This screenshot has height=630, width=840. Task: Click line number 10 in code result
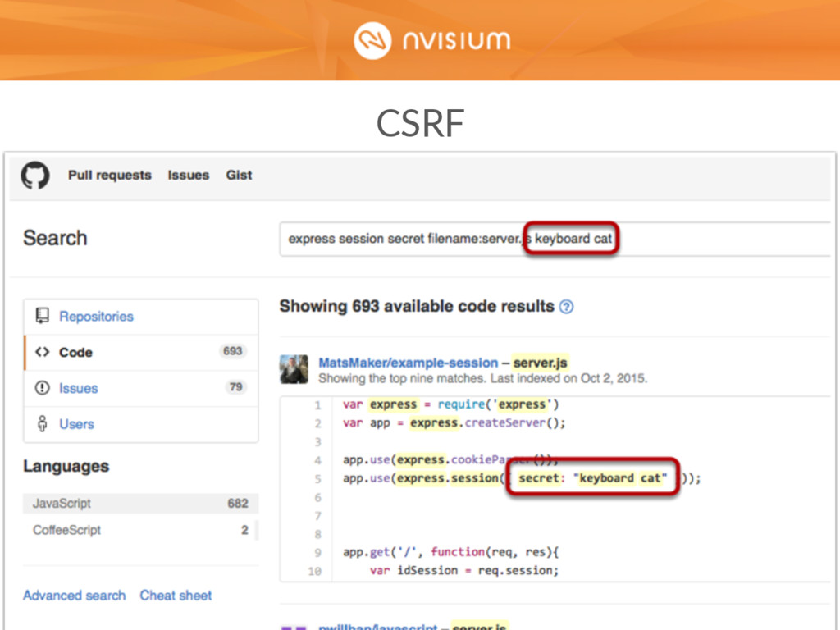click(314, 571)
